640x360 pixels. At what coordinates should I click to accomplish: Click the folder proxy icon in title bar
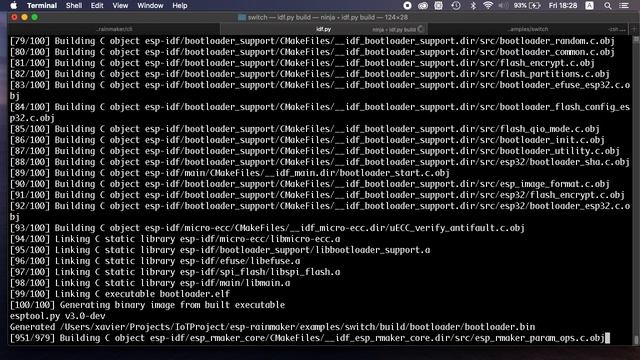pos(242,17)
